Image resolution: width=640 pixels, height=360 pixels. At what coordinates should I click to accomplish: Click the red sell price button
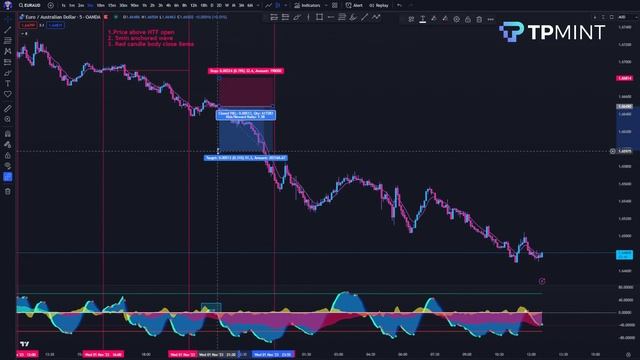click(x=28, y=25)
